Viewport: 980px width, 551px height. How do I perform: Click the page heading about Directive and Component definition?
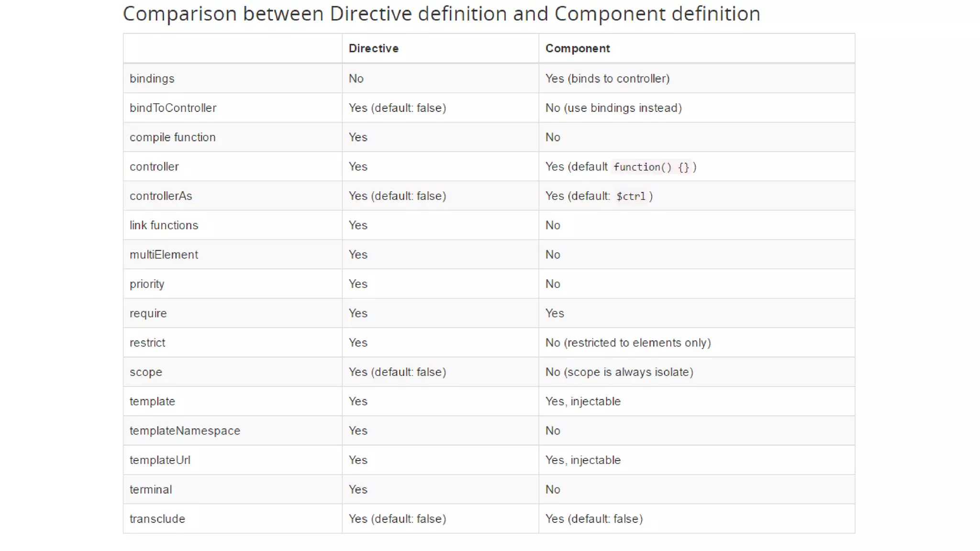pyautogui.click(x=441, y=14)
